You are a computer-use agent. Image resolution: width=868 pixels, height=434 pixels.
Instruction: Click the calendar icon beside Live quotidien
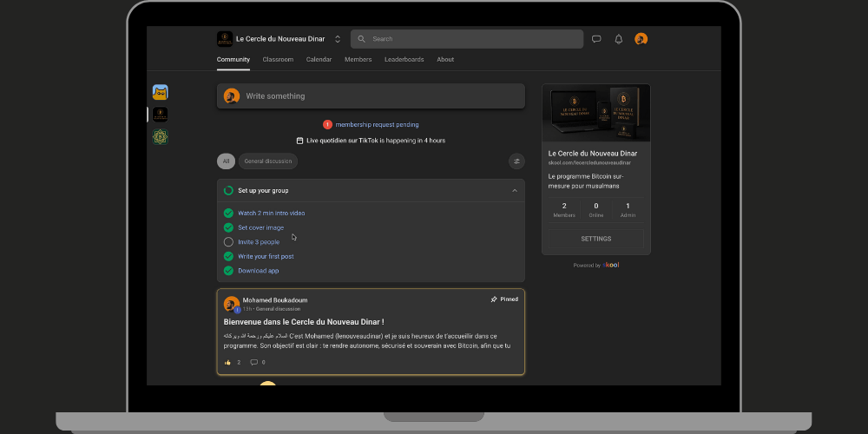click(x=299, y=141)
